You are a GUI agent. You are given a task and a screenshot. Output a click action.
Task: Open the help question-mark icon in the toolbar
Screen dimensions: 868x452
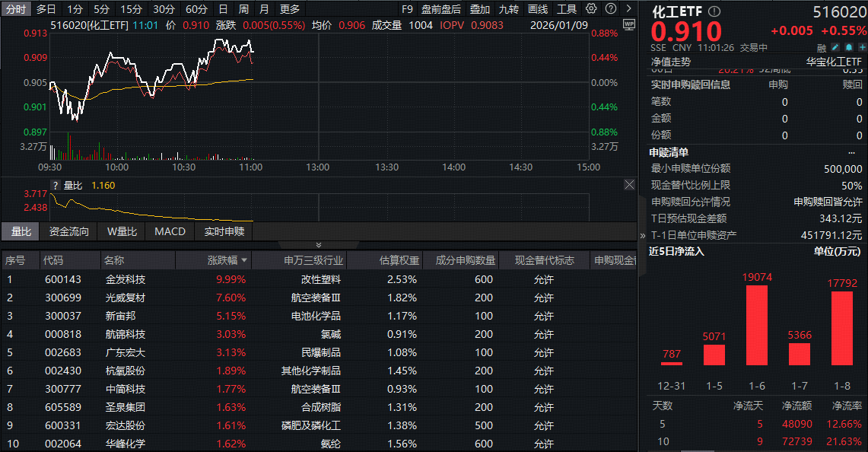pyautogui.click(x=611, y=8)
